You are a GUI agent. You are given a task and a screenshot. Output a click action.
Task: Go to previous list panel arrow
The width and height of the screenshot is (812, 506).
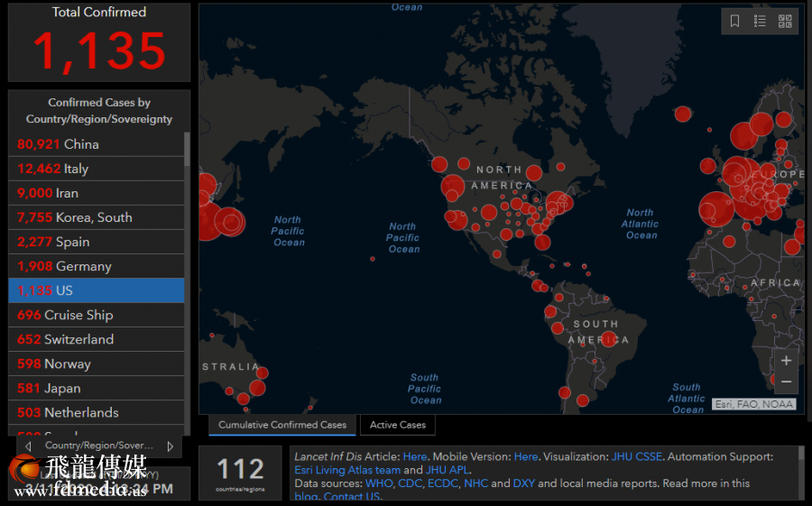click(x=28, y=446)
